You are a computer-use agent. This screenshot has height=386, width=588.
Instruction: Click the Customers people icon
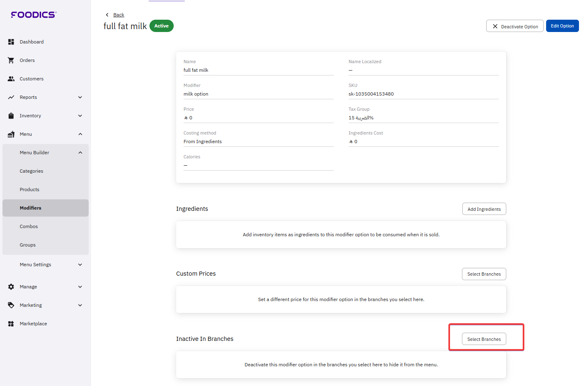point(11,79)
